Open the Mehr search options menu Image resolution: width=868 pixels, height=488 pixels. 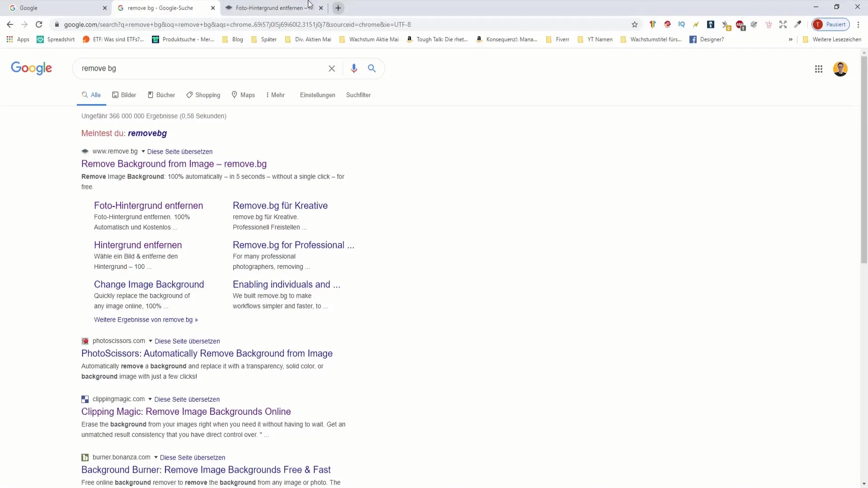tap(275, 95)
